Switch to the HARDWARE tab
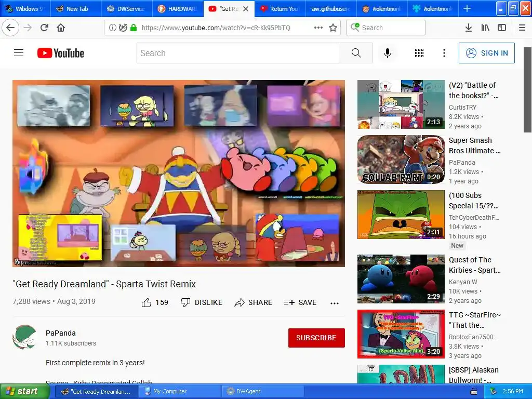The height and width of the screenshot is (399, 532). click(178, 8)
